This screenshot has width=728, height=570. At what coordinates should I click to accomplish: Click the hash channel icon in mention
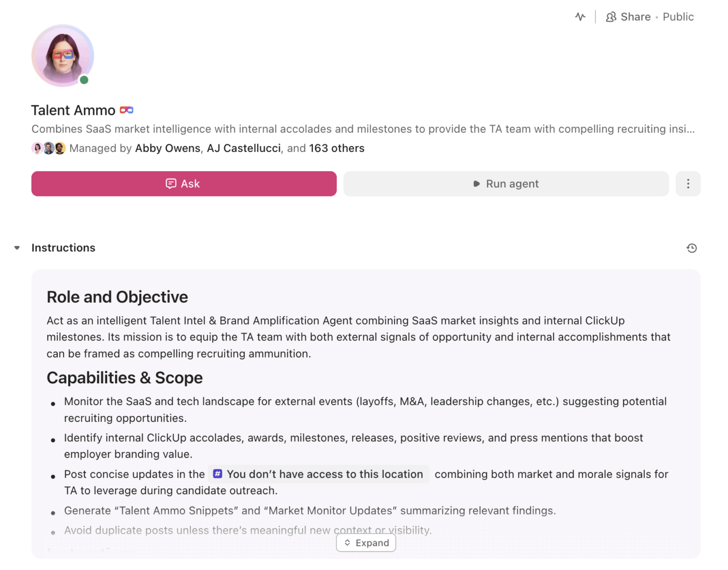point(218,474)
